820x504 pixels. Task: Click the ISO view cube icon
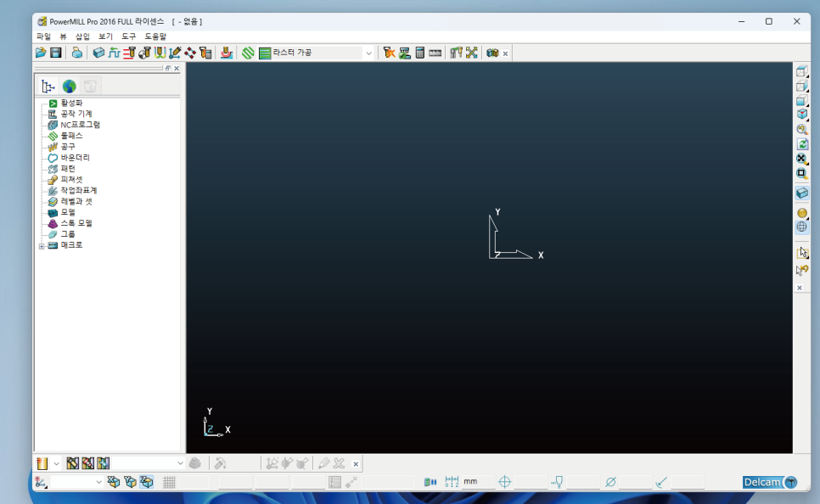(801, 115)
